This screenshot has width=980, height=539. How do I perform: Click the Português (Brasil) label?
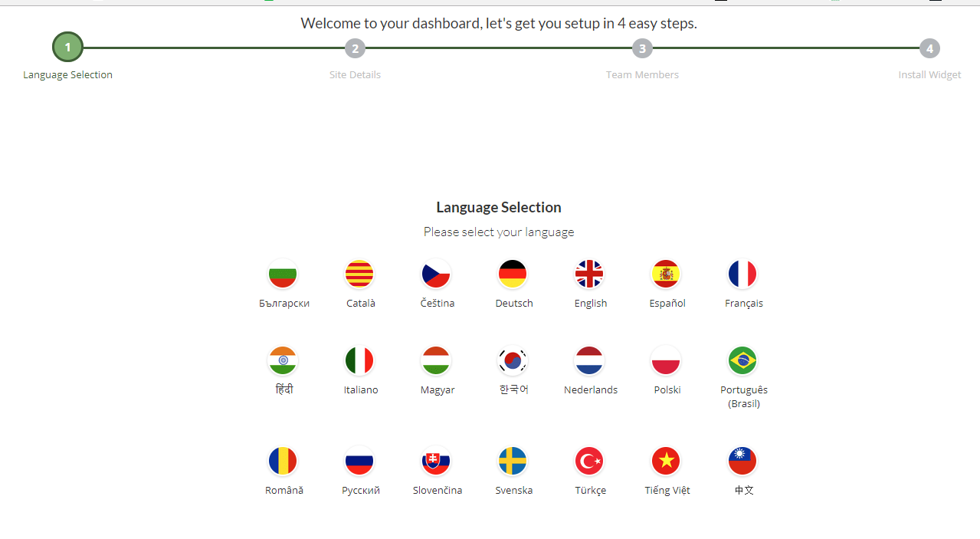click(744, 396)
